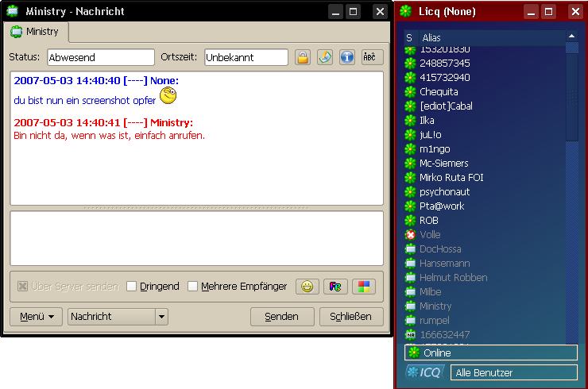This screenshot has width=588, height=389.
Task: Click the status icon beside m1ngo
Action: (x=410, y=149)
